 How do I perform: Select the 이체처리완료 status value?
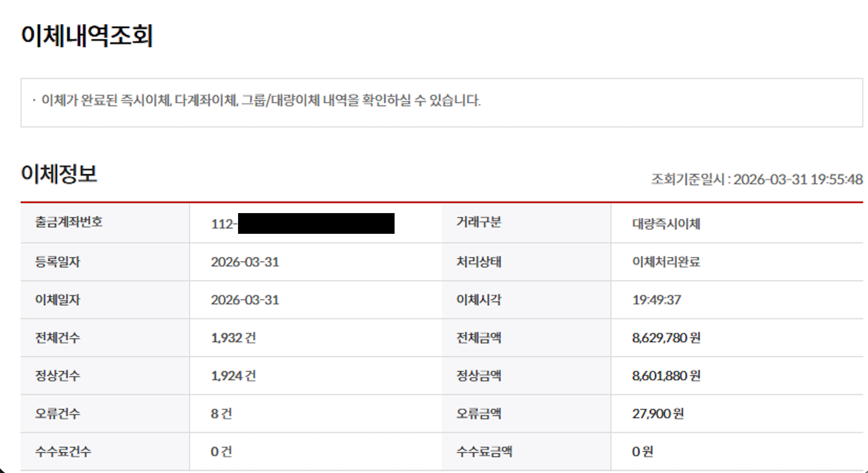(666, 262)
